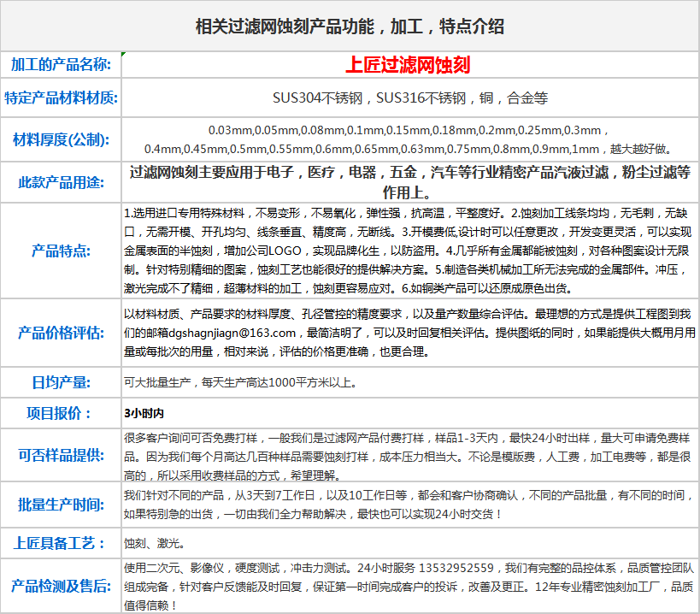Click the 加工的产品名称 row label

[61, 65]
